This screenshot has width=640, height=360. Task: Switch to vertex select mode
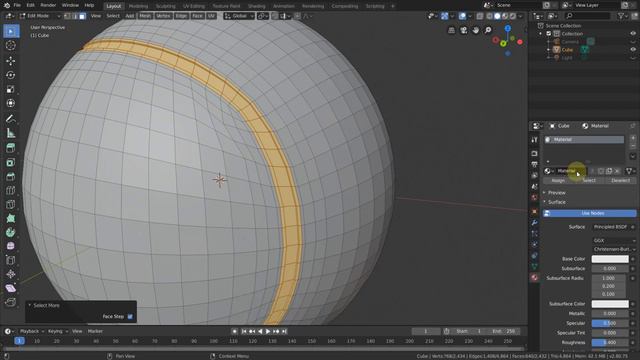click(x=67, y=16)
